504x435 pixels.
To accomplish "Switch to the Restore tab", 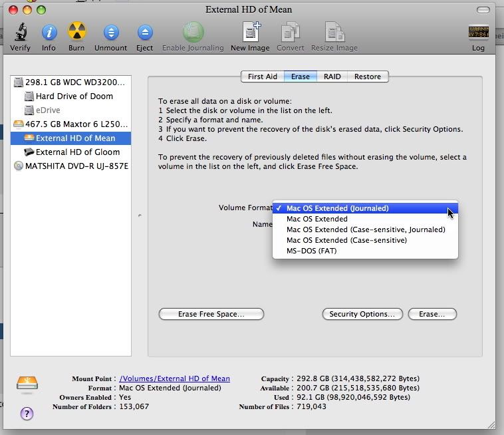I will pyautogui.click(x=368, y=76).
